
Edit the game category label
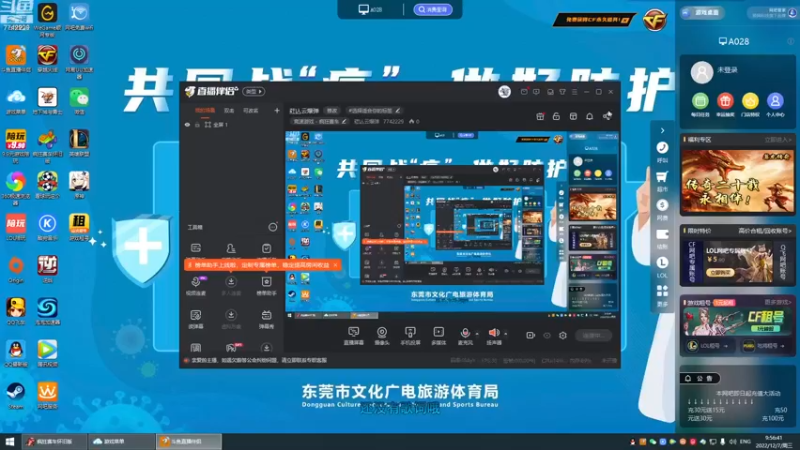coord(320,121)
